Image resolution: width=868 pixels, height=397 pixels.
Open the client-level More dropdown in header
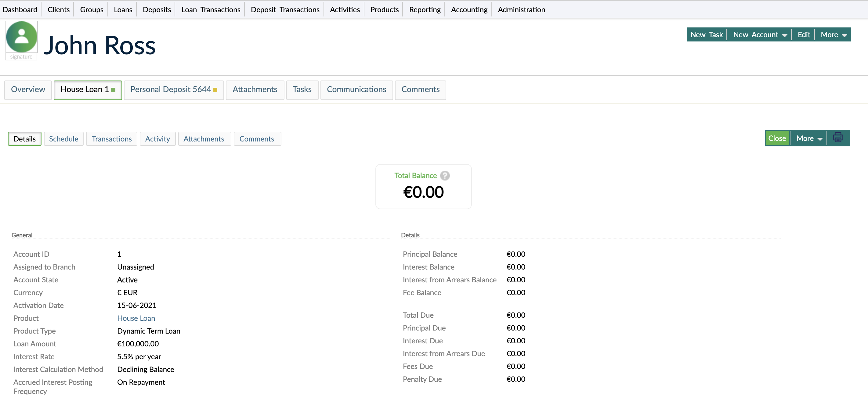[x=833, y=35]
